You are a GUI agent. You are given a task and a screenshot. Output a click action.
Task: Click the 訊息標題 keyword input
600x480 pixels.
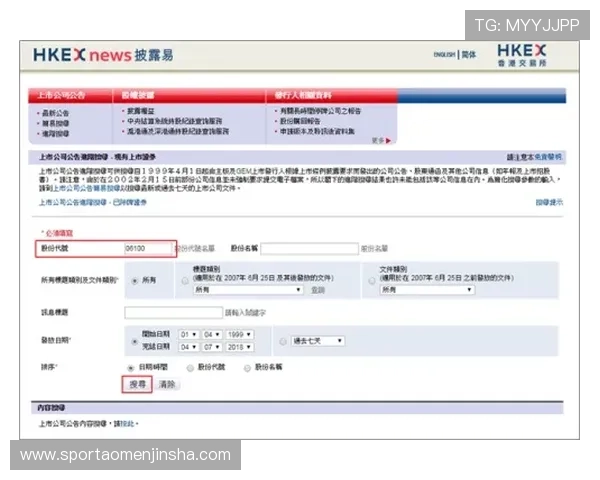173,313
